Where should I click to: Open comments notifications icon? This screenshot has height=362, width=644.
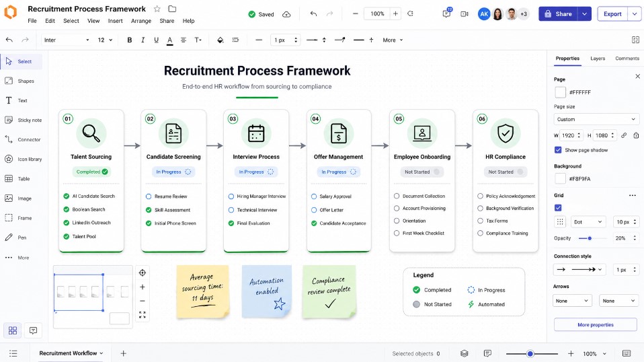(x=447, y=13)
